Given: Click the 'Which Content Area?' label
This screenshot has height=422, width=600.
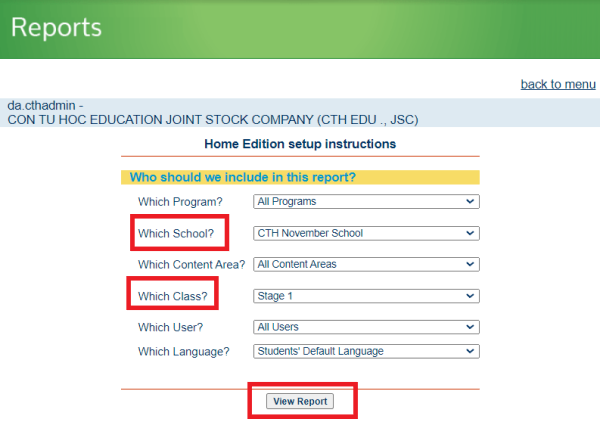Looking at the screenshot, I should click(x=191, y=265).
